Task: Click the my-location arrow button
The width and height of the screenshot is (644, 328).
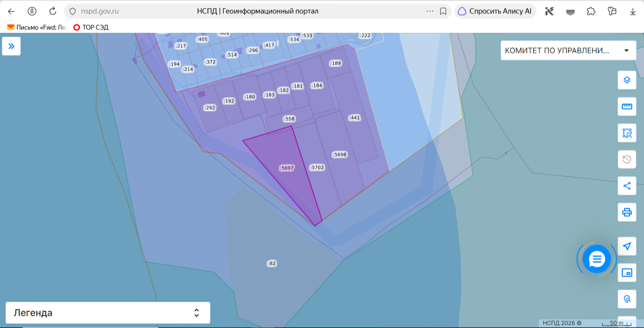Action: click(x=627, y=246)
